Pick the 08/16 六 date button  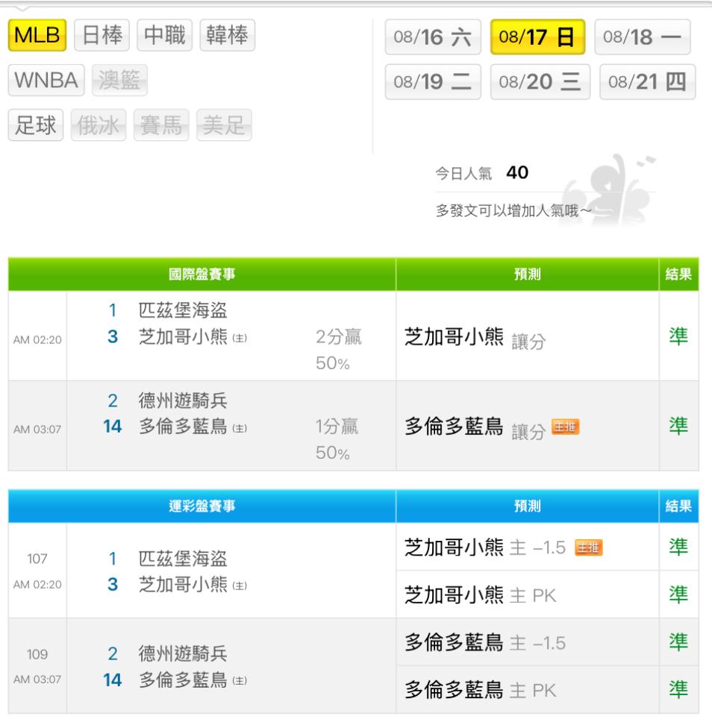433,37
